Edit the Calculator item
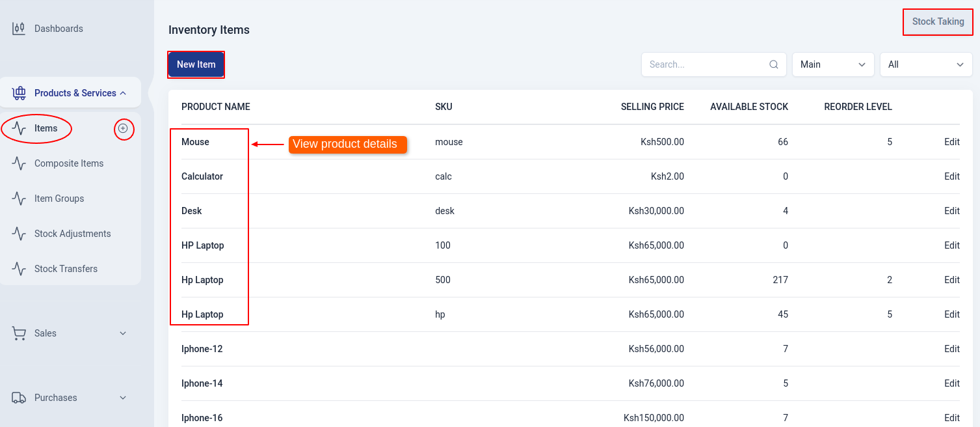The width and height of the screenshot is (980, 427). coord(951,176)
